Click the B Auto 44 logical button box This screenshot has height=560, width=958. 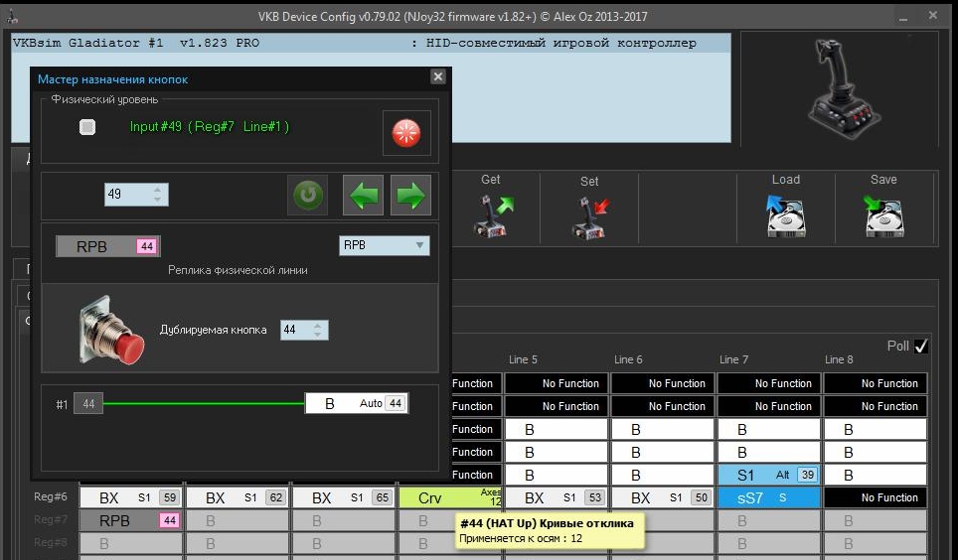pos(357,403)
